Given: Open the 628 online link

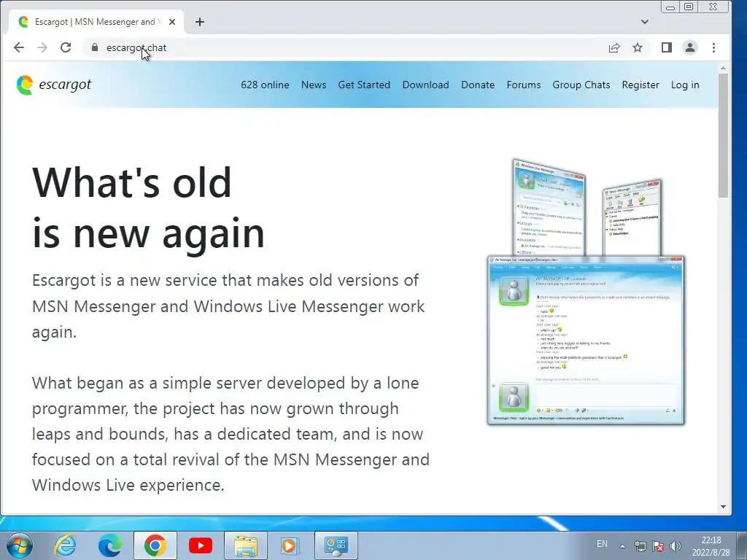Looking at the screenshot, I should pyautogui.click(x=265, y=85).
